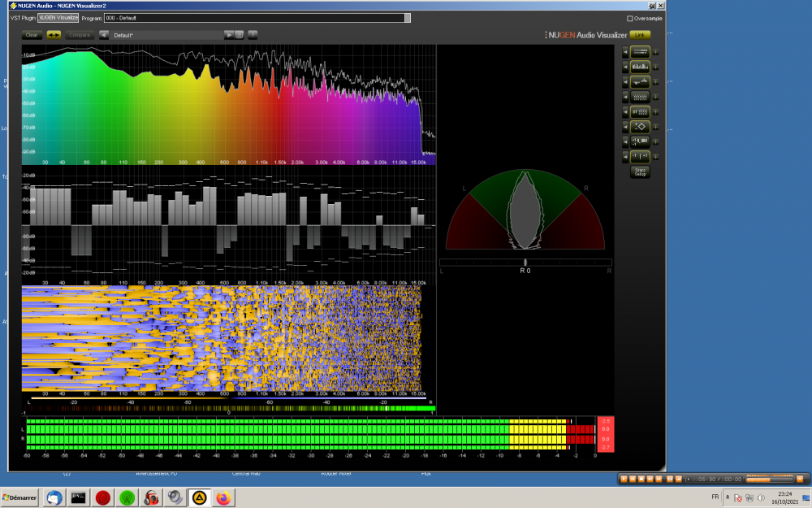Screen dimensions: 812x508
Task: Open the Program 000 - Default dropdown
Action: click(x=257, y=18)
